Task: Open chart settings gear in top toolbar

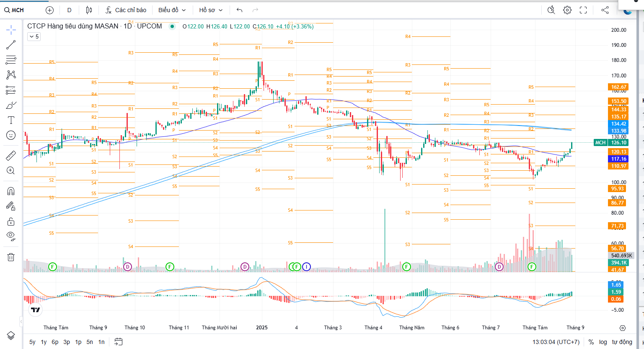Action: pos(567,10)
